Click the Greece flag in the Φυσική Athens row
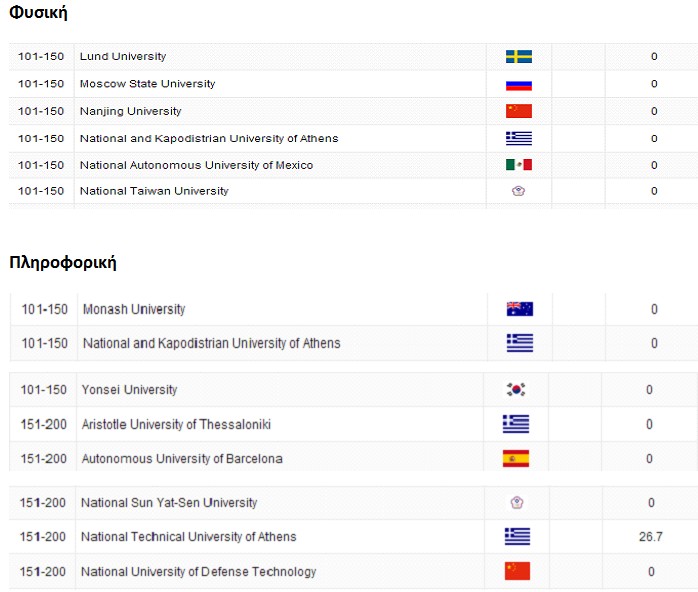This screenshot has width=698, height=592. [x=519, y=138]
